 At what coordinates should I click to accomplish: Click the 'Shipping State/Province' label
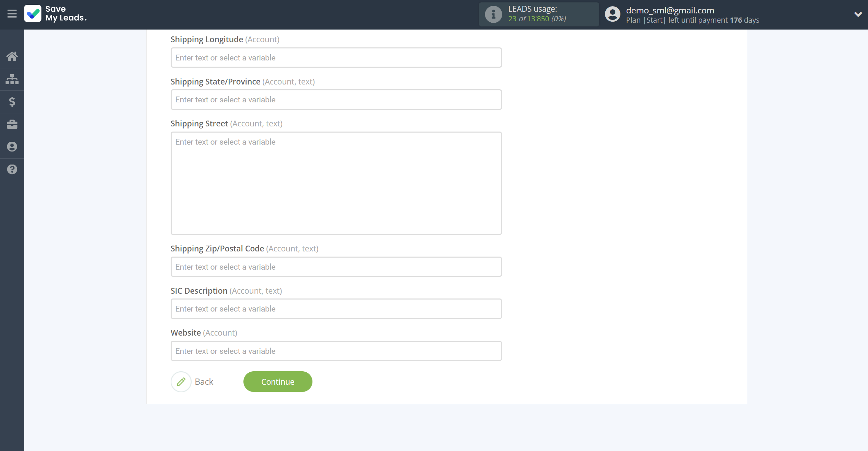click(215, 82)
